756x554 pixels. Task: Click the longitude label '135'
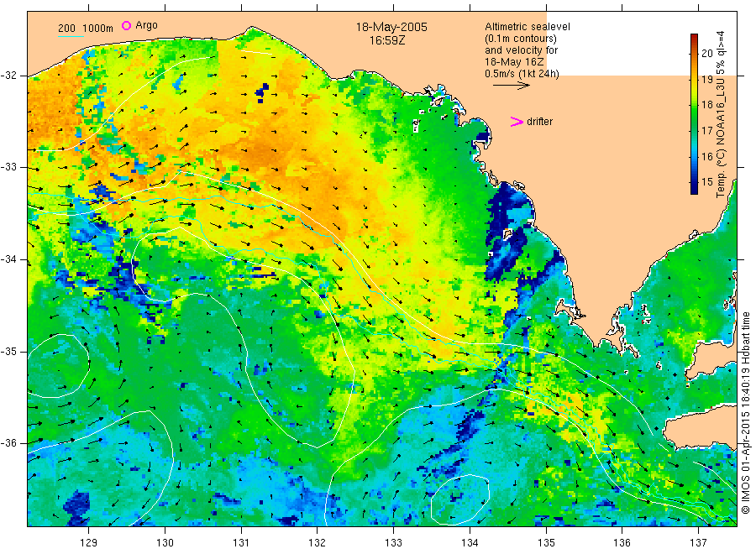click(x=546, y=543)
